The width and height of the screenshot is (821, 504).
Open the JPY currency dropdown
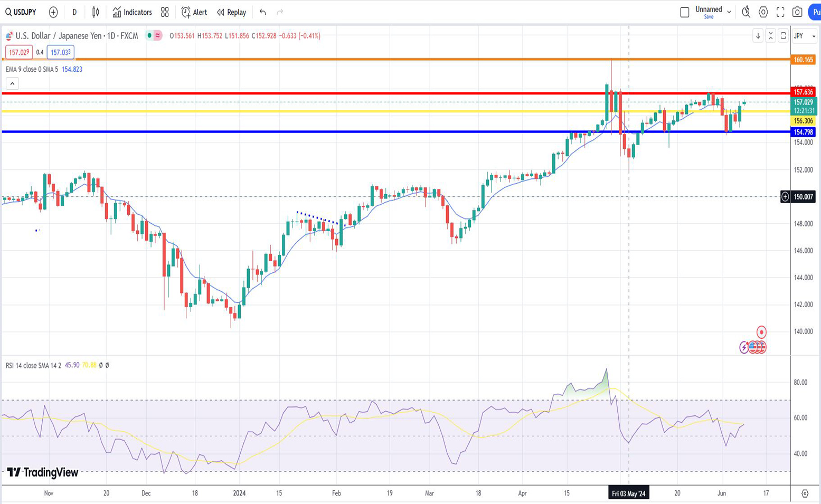[805, 36]
